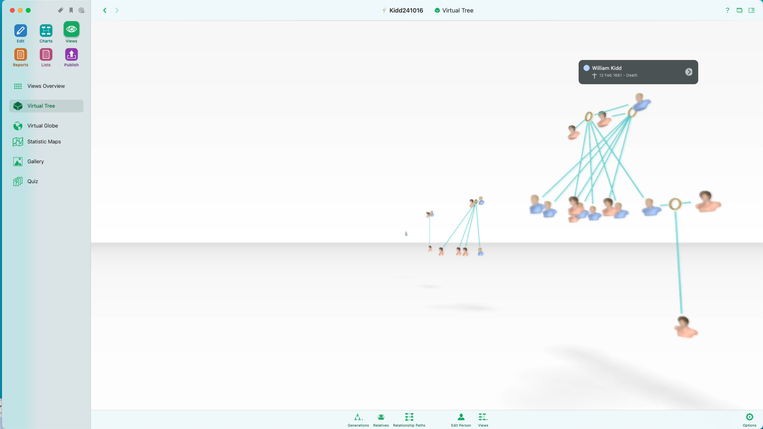Click the gold ring beside William Kidd figure

pos(632,113)
